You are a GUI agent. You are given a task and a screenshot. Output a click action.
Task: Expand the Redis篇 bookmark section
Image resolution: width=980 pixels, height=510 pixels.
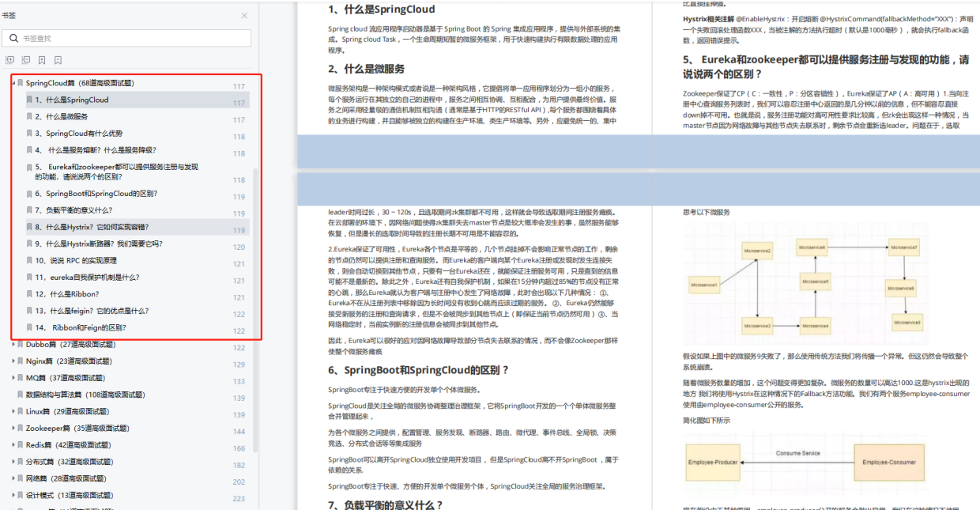13,445
